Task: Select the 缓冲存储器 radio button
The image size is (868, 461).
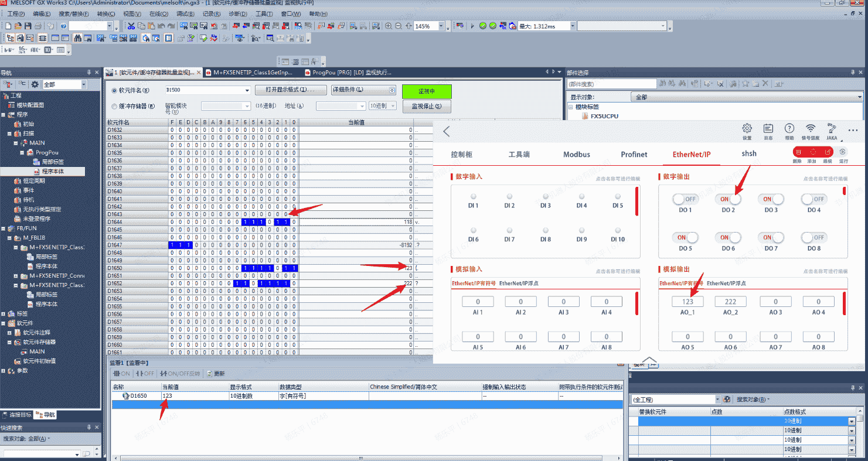Action: (x=114, y=107)
